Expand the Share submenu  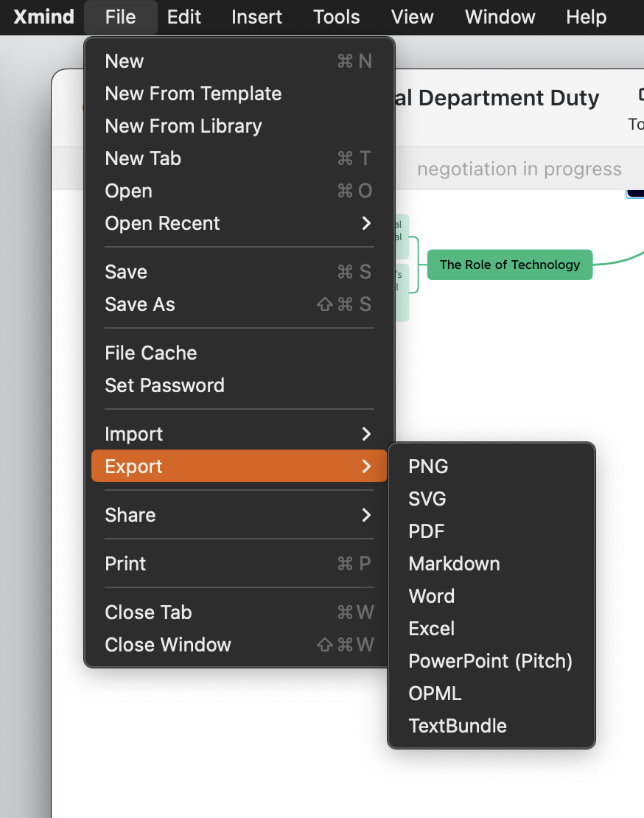click(x=239, y=515)
